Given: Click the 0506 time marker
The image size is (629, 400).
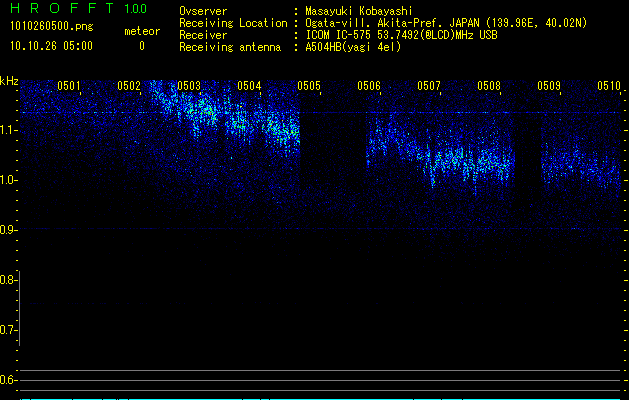Looking at the screenshot, I should pos(369,86).
